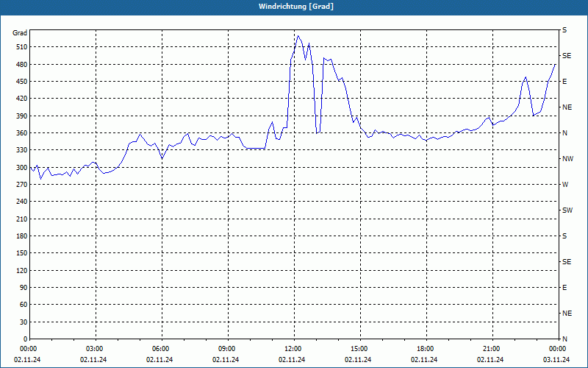Image resolution: width=588 pixels, height=368 pixels.
Task: Select the 0 y-axis value
Action: [26, 339]
